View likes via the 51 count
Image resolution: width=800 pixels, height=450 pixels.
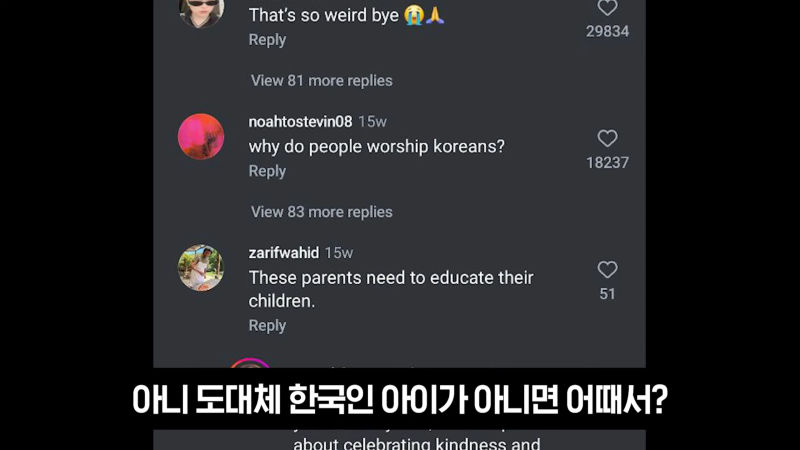pyautogui.click(x=607, y=294)
